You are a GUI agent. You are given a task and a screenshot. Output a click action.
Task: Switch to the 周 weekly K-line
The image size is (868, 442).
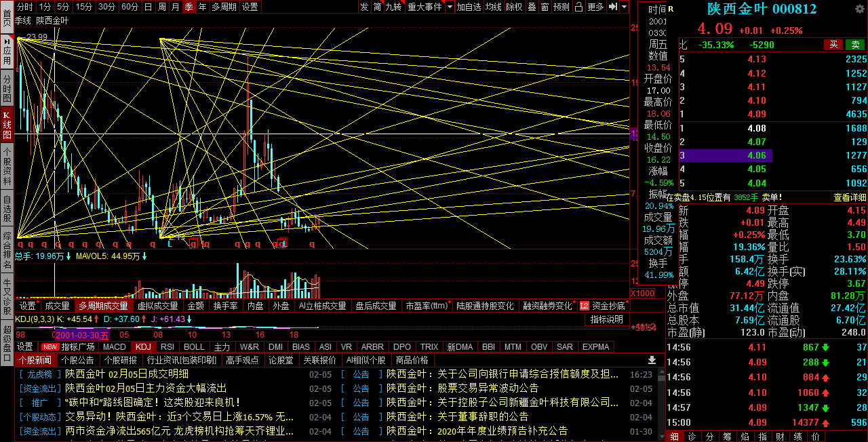(161, 7)
